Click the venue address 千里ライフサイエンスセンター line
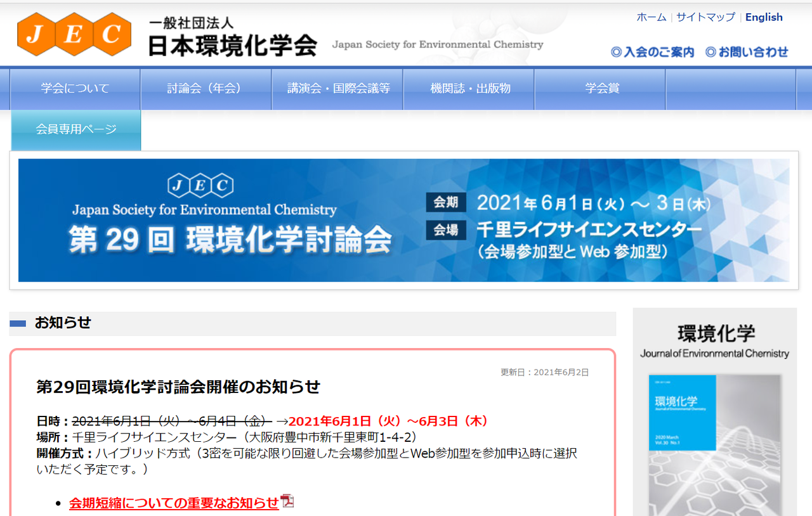This screenshot has width=812, height=516. point(226,437)
